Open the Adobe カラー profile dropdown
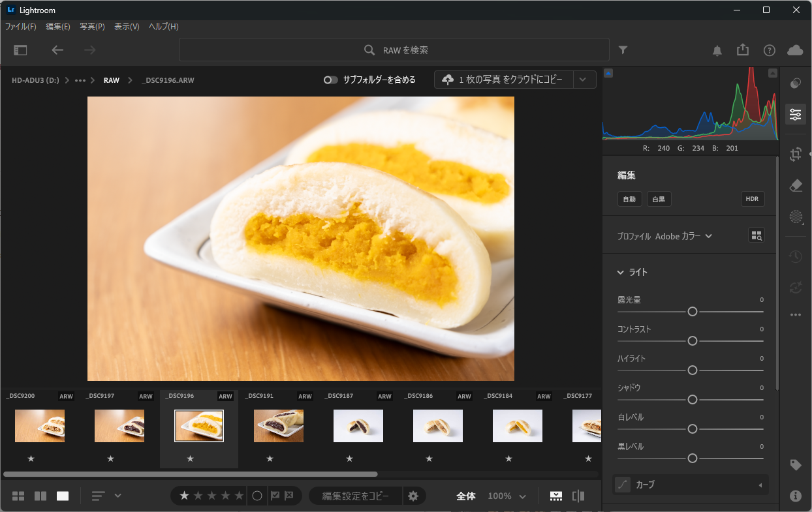812x512 pixels. coord(683,236)
